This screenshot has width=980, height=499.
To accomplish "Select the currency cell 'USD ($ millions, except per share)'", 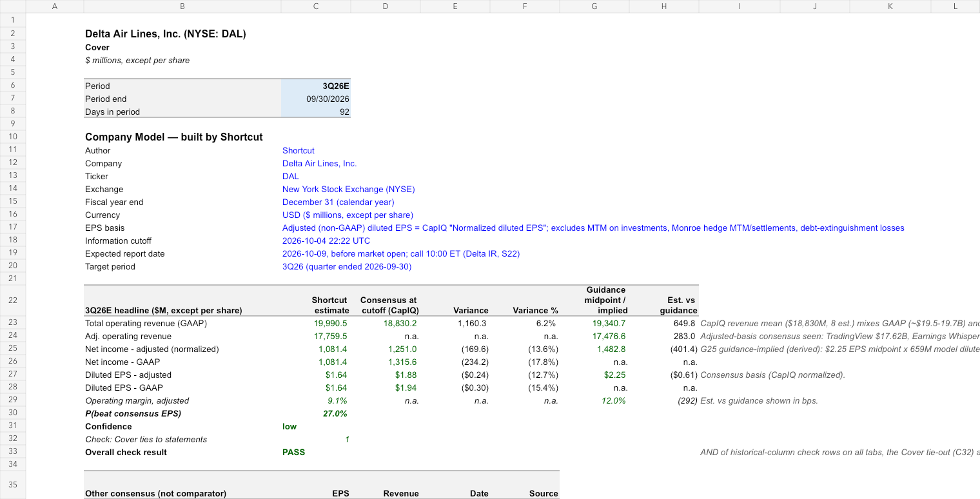I will coord(348,215).
